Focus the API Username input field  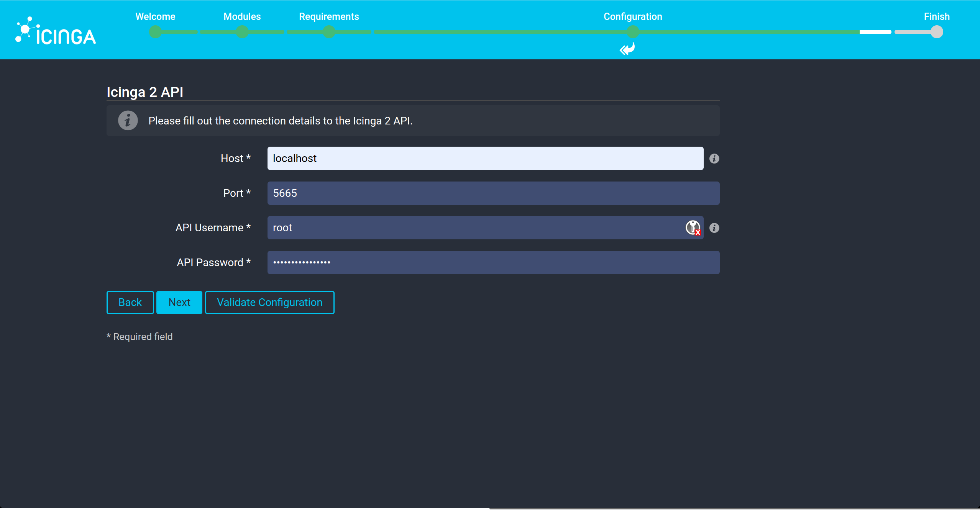tap(486, 228)
